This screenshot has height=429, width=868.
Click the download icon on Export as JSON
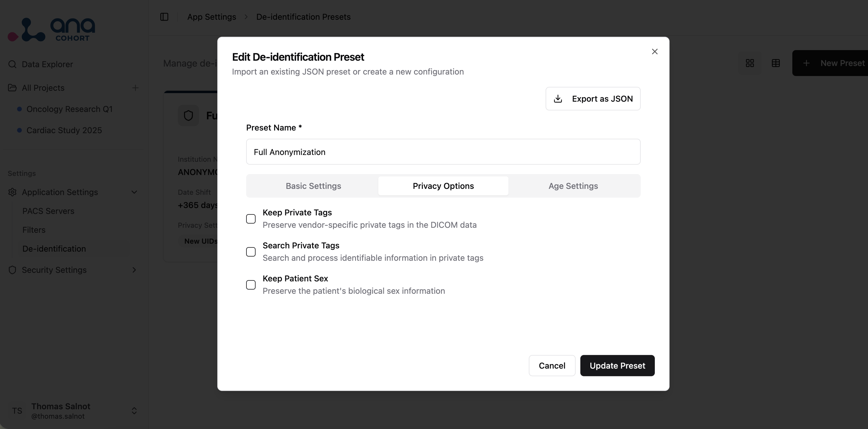coord(558,98)
